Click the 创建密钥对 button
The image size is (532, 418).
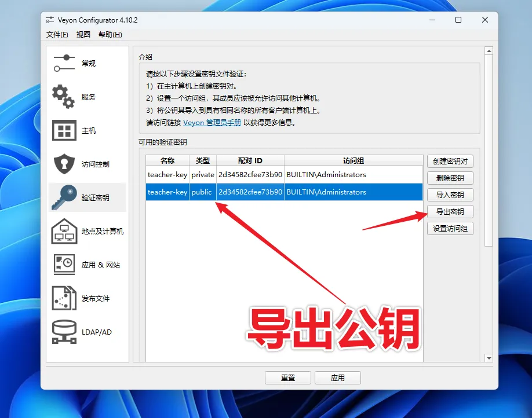450,162
